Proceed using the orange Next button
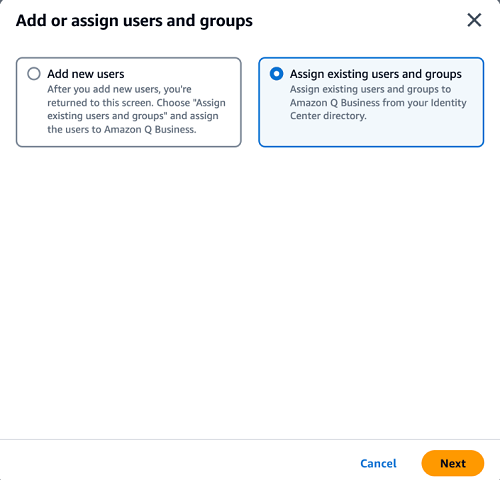Viewport: 500px width, 480px height. (x=453, y=463)
